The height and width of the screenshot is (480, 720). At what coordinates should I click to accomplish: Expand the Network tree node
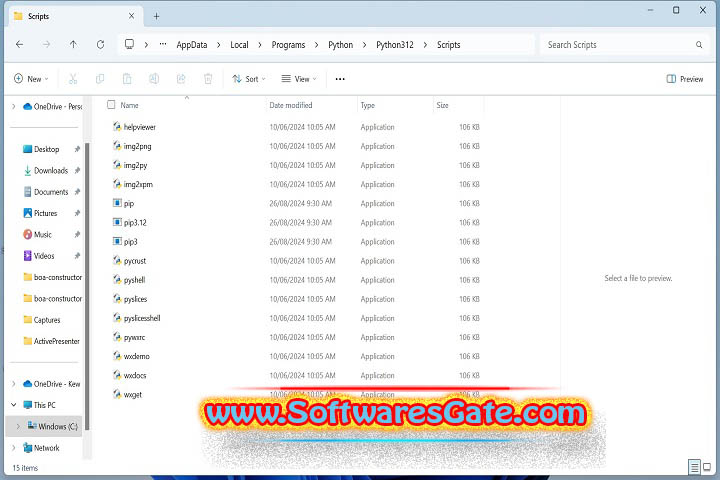(14, 447)
